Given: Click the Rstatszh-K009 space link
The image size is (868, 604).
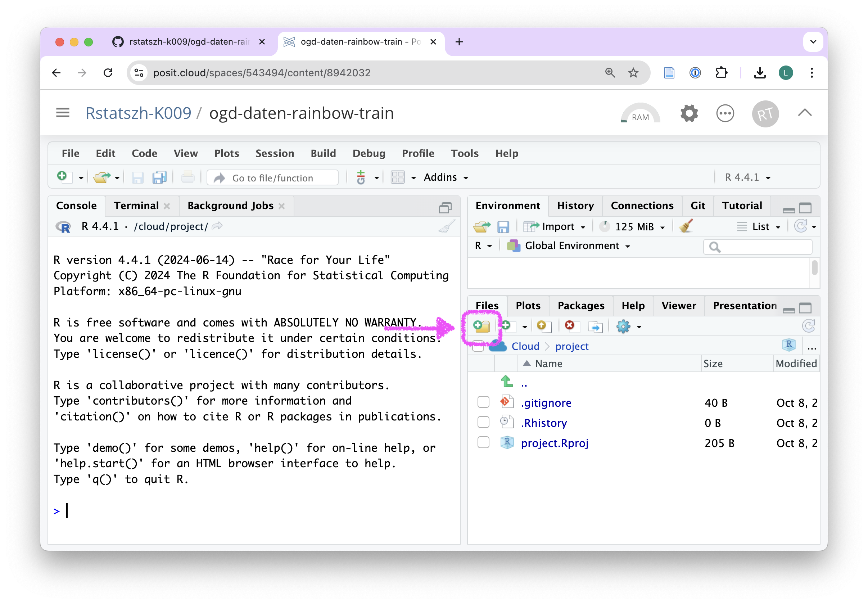Looking at the screenshot, I should coord(138,113).
